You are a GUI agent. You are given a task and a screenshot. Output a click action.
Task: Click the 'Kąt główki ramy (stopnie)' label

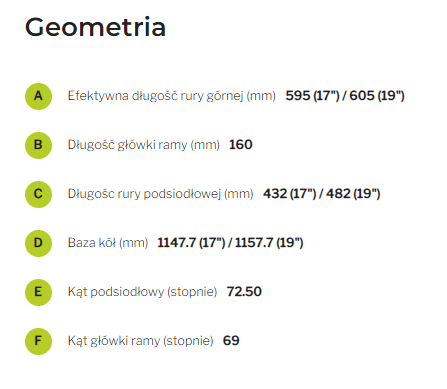click(x=140, y=341)
